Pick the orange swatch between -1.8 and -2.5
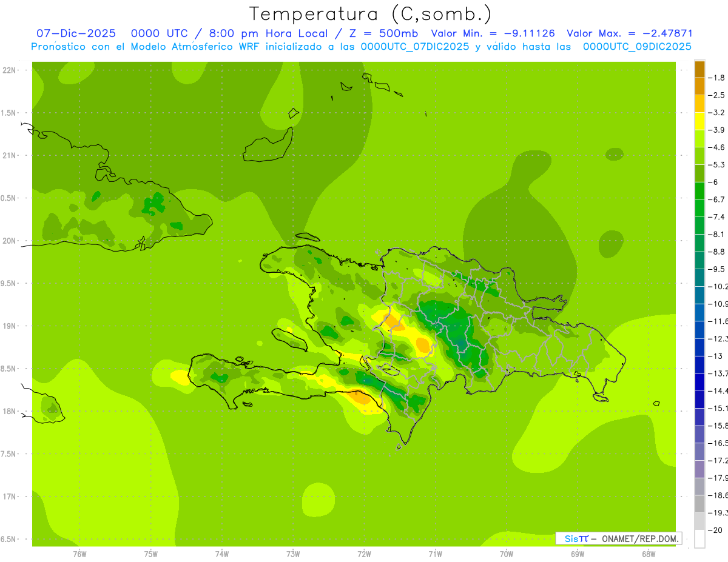728x562 pixels. [699, 87]
